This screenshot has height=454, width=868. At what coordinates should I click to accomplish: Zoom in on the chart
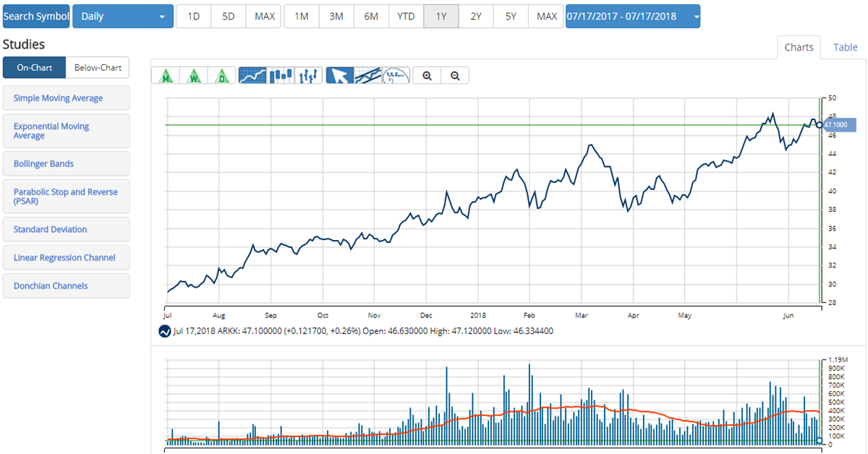(x=427, y=75)
